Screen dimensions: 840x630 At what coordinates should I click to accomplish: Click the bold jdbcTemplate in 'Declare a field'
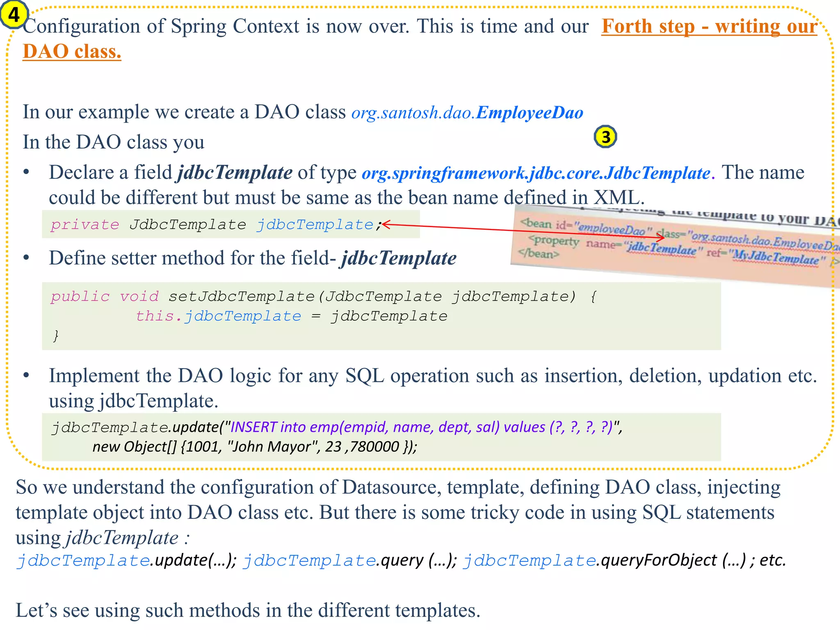click(x=235, y=173)
